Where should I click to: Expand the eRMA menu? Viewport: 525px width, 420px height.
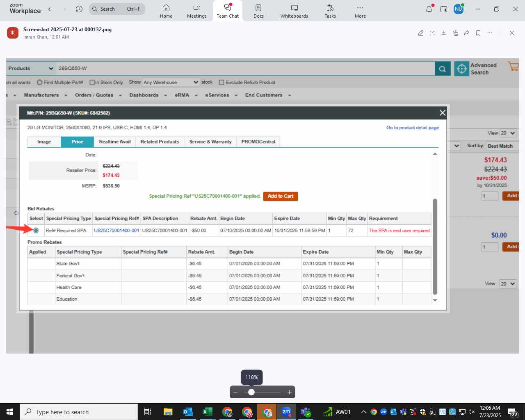[x=186, y=95]
